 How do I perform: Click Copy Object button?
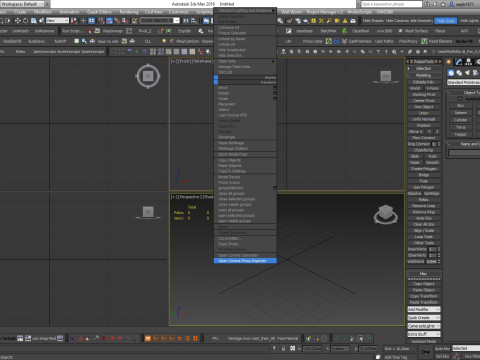(x=424, y=284)
